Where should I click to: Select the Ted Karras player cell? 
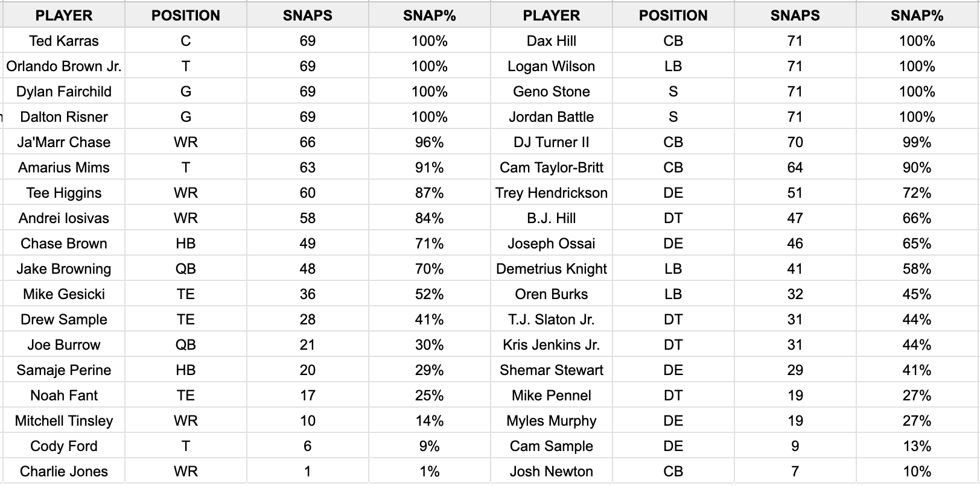(x=64, y=41)
